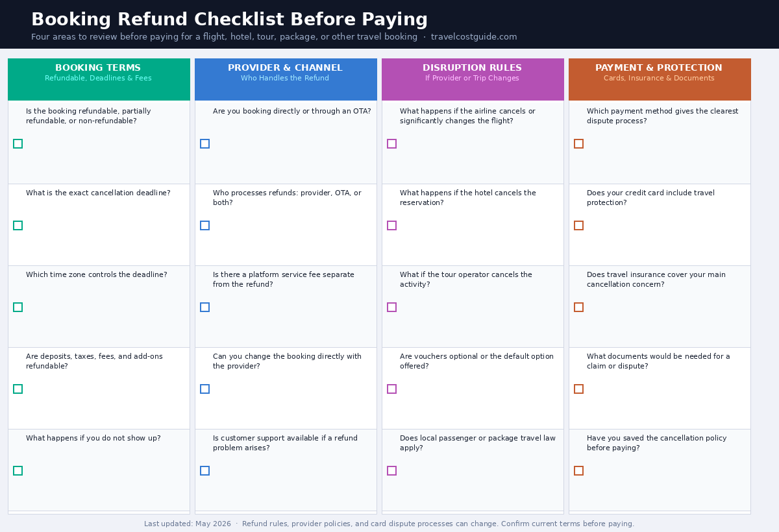The image size is (779, 532).
Task: Tick the travel insurance cancellation concern checkbox
Action: (x=578, y=308)
